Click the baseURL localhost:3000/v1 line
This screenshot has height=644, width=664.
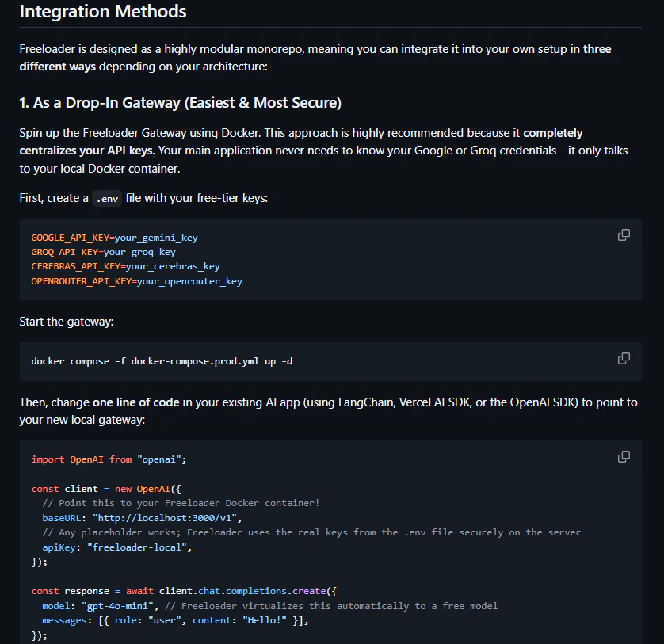tap(142, 518)
